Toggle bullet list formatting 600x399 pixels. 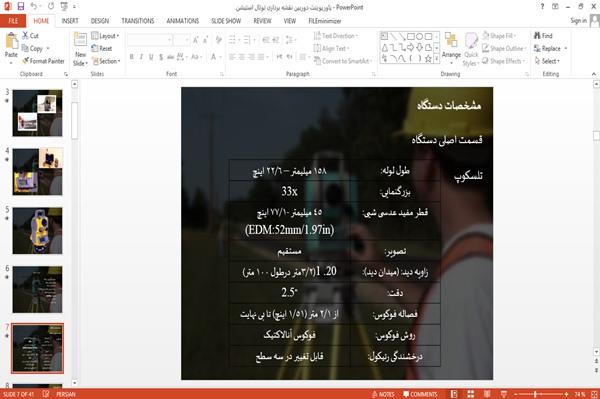232,39
